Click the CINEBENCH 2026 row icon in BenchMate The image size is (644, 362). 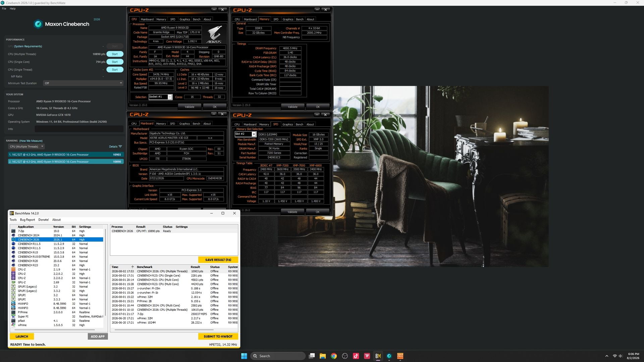pyautogui.click(x=13, y=240)
